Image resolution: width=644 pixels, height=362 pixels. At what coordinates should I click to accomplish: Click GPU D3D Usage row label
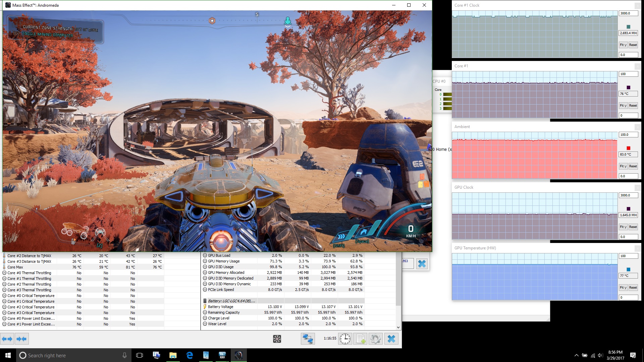[221, 267]
